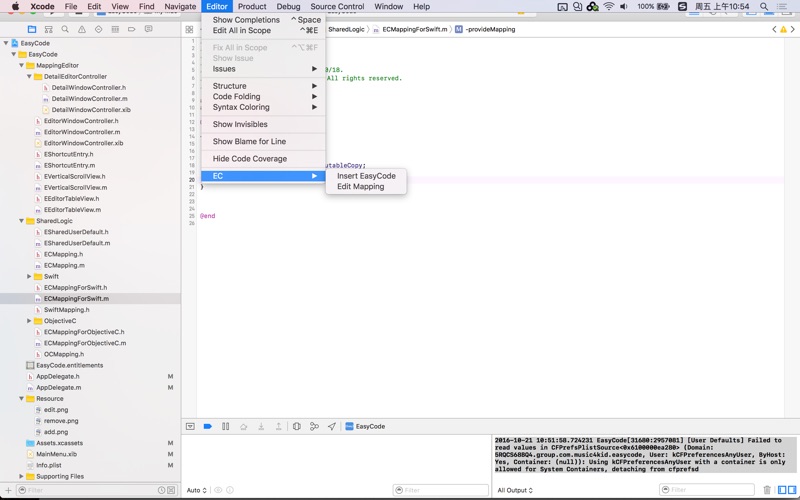Open the Source Control menu

click(337, 7)
